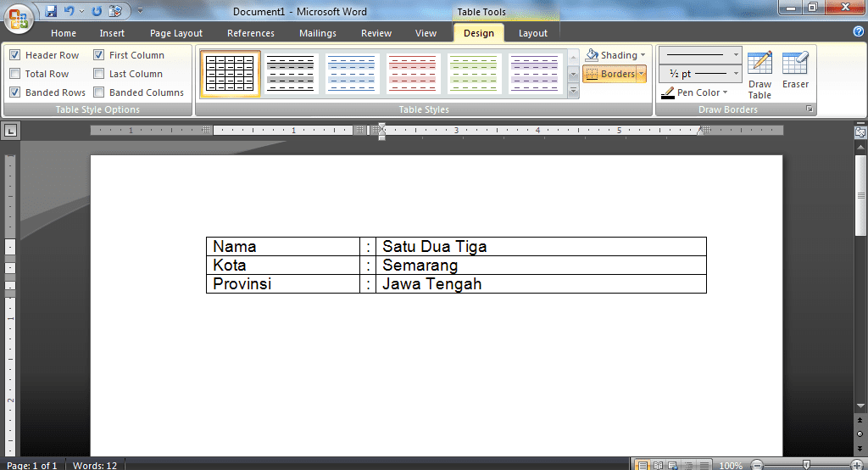Switch to the View tab
Screen dimensions: 868x470
[x=426, y=33]
